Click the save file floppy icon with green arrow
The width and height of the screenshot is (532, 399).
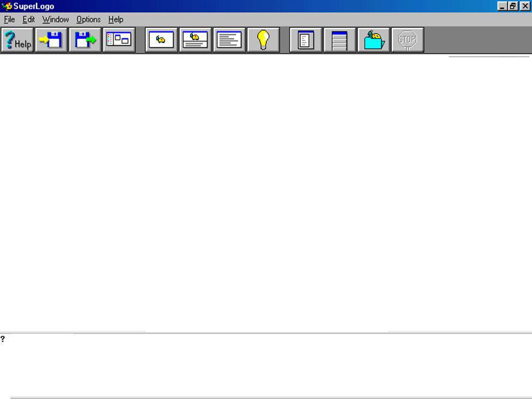[85, 40]
